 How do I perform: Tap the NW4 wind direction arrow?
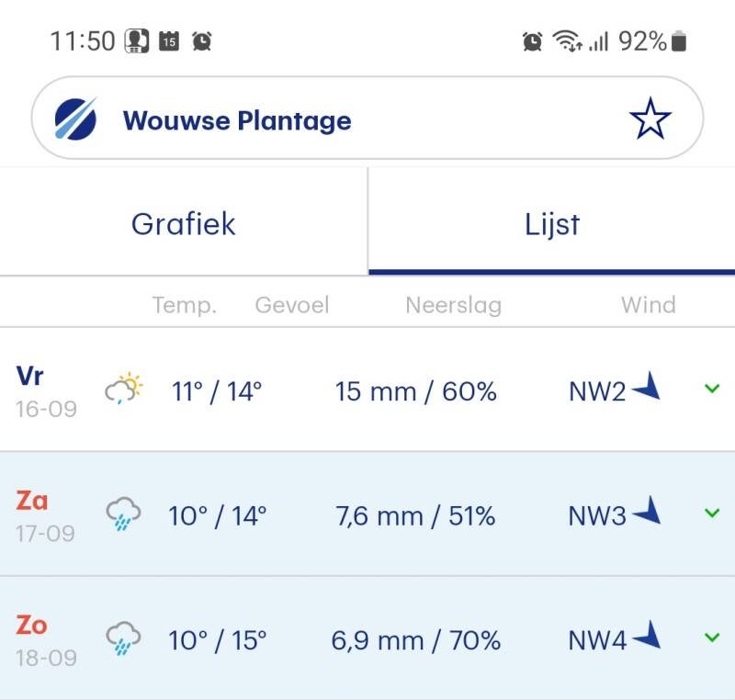pyautogui.click(x=648, y=637)
